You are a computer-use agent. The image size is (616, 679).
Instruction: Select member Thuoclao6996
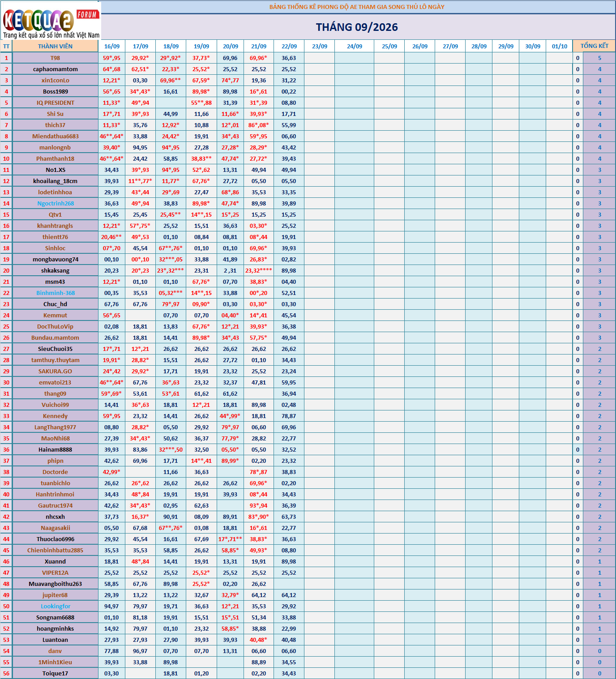point(55,539)
